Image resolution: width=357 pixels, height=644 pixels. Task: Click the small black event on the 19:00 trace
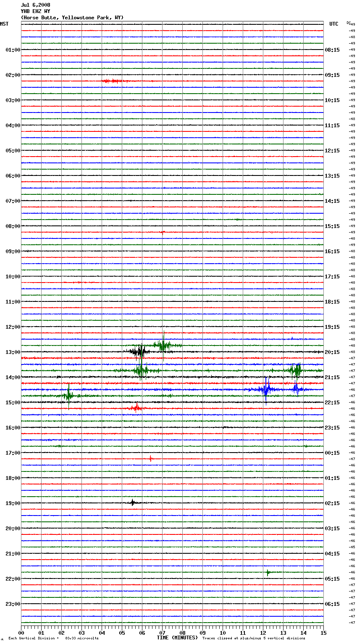[x=133, y=503]
